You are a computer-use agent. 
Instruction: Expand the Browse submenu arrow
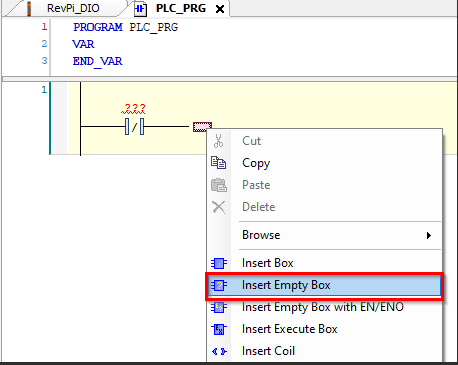click(x=429, y=235)
